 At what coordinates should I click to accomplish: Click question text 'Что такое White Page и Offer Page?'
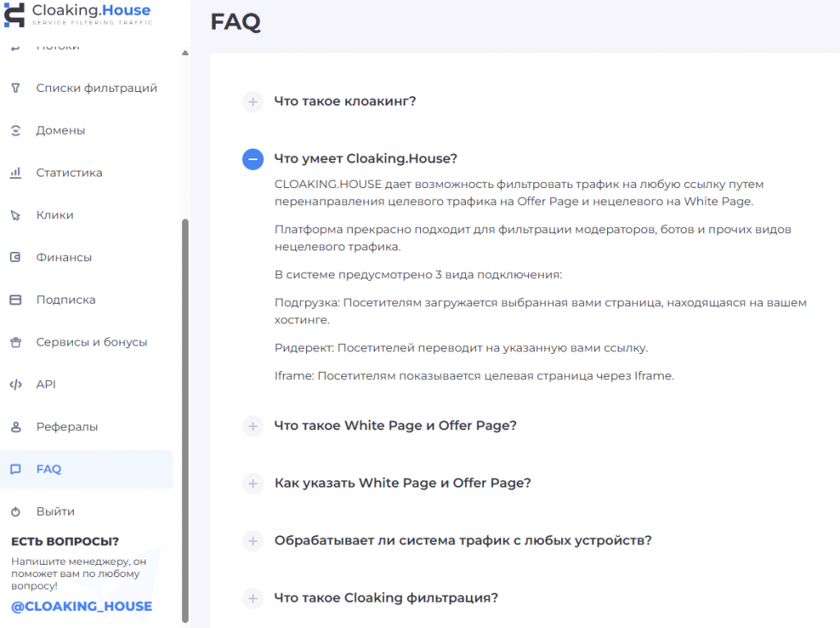point(395,426)
